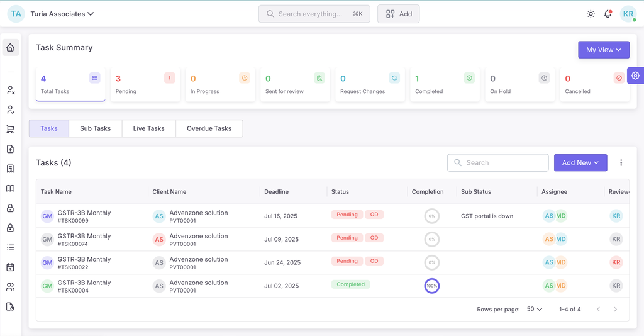Viewport: 644px width, 336px height.
Task: Open the three-dot menu beside Add New
Action: (621, 163)
